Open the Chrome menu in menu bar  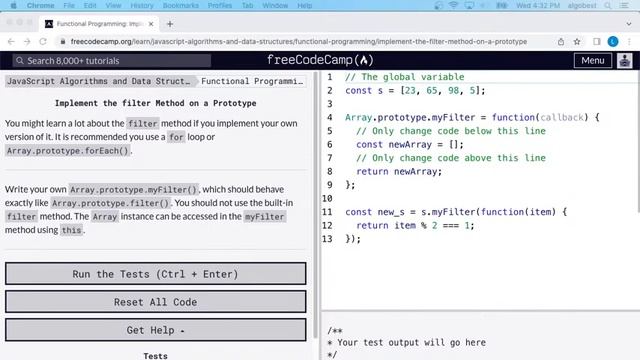click(x=40, y=6)
